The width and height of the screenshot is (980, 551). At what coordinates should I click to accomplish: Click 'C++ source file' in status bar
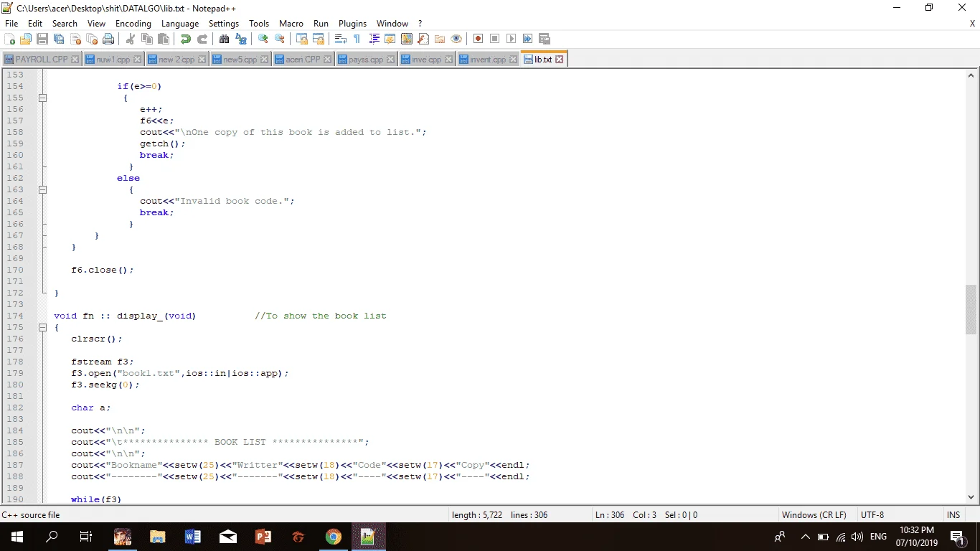pyautogui.click(x=31, y=515)
